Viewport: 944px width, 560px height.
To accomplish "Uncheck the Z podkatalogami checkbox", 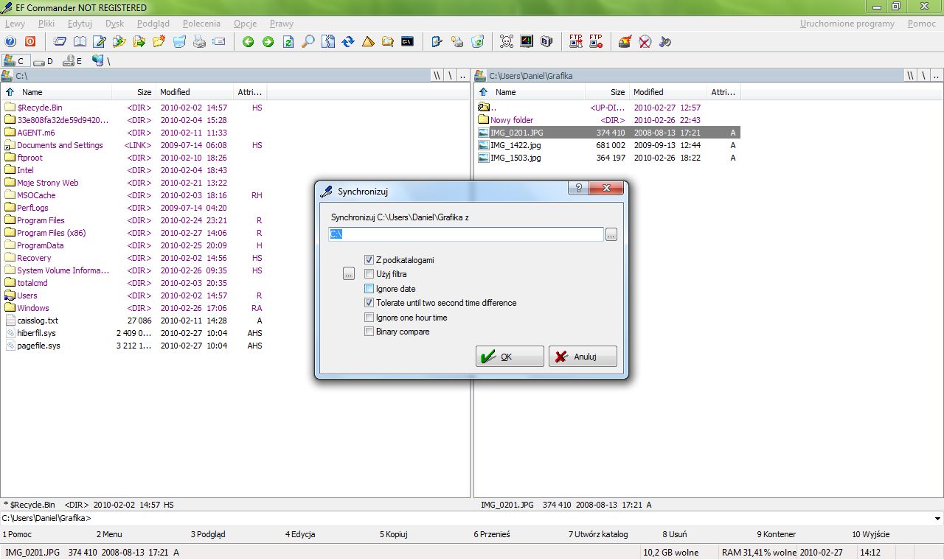I will 369,260.
